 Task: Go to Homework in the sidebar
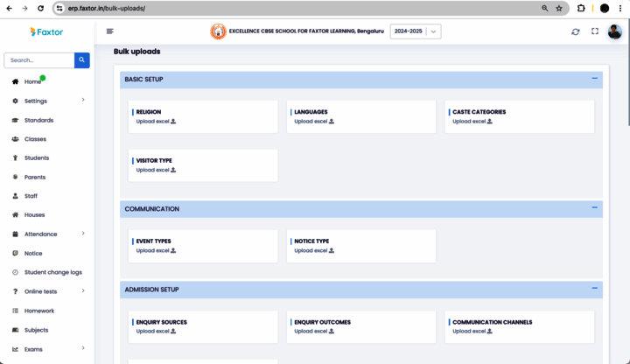(39, 311)
